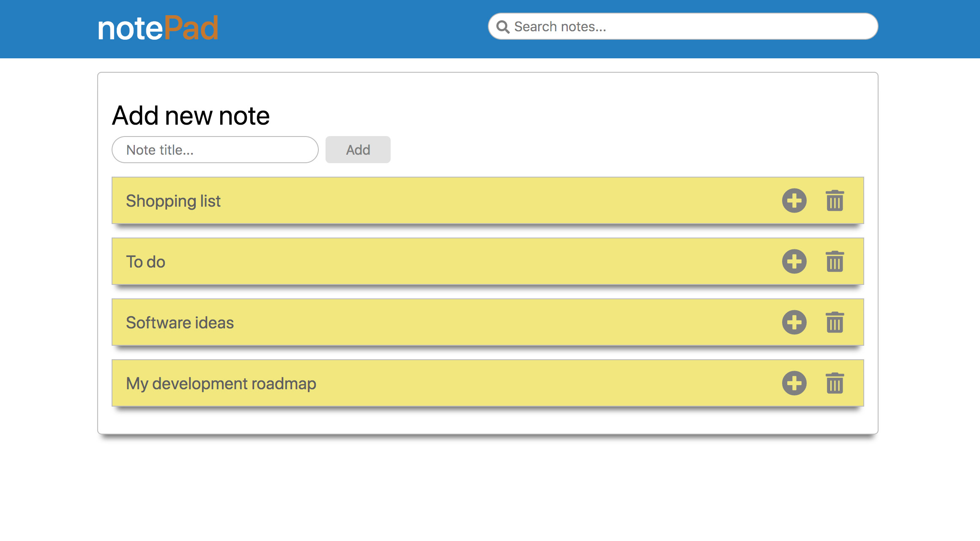The height and width of the screenshot is (541, 980).
Task: Click the plus icon on To do
Action: [794, 262]
